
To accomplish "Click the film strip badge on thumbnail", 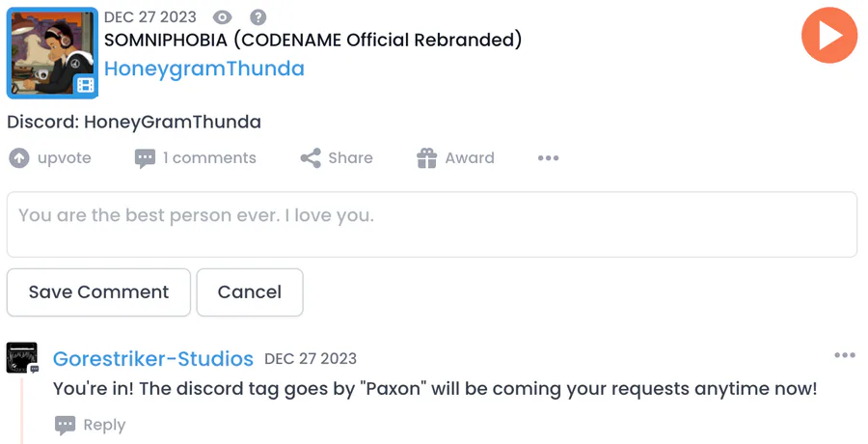I will [85, 85].
